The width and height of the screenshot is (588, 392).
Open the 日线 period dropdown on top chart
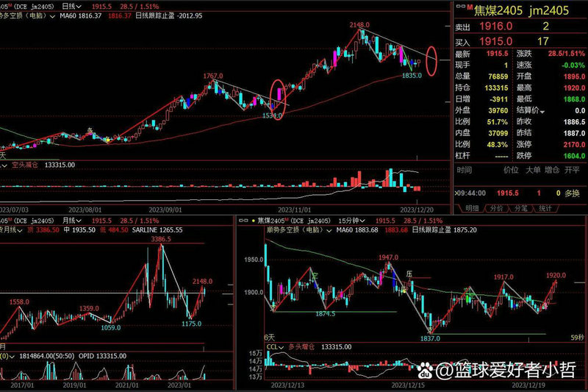(x=76, y=5)
